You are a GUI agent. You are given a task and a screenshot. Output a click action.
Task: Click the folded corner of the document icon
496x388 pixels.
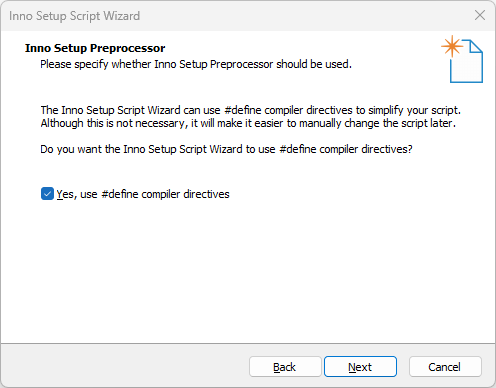[x=476, y=46]
